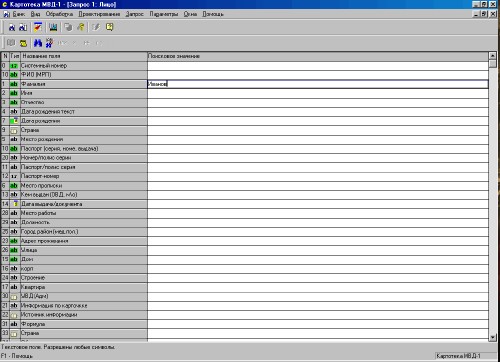Click the bar chart toolbar icon
This screenshot has height=362, width=500.
point(53,27)
